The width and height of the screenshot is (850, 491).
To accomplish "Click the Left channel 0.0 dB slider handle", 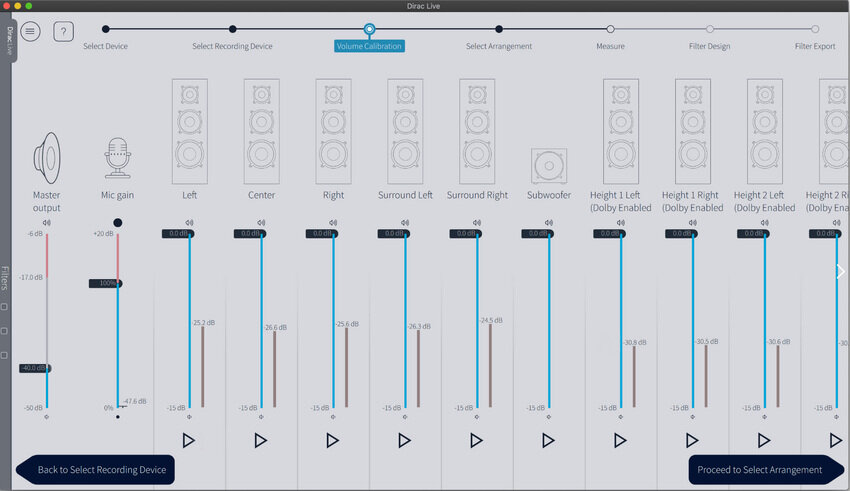I will (x=178, y=234).
